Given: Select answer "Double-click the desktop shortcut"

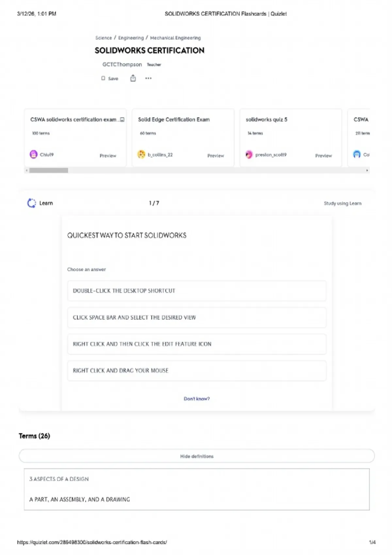Looking at the screenshot, I should pos(197,291).
